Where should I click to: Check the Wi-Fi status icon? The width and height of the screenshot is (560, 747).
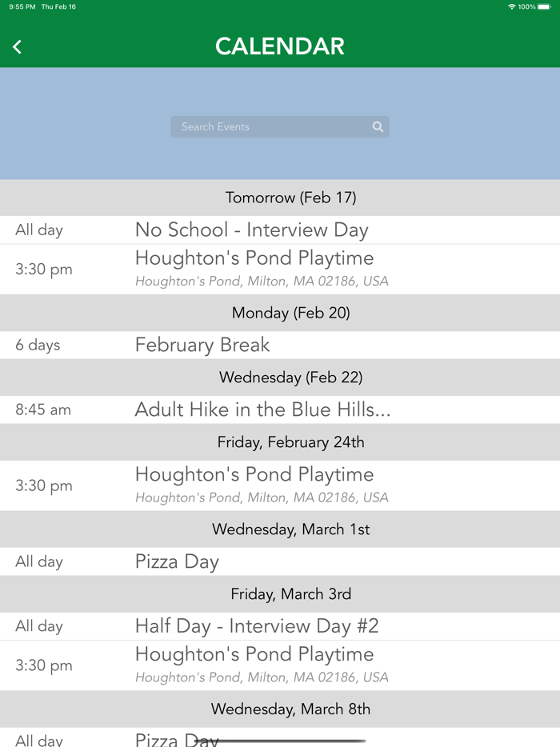point(512,7)
